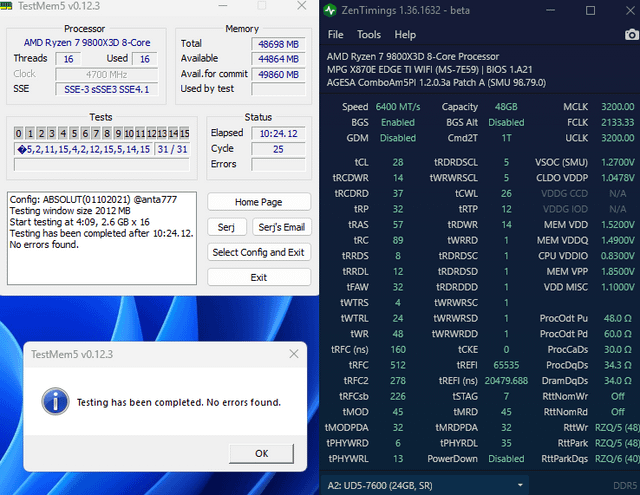Screen dimensions: 640x495
Task: Click the empty Errors field
Action: pos(278,164)
